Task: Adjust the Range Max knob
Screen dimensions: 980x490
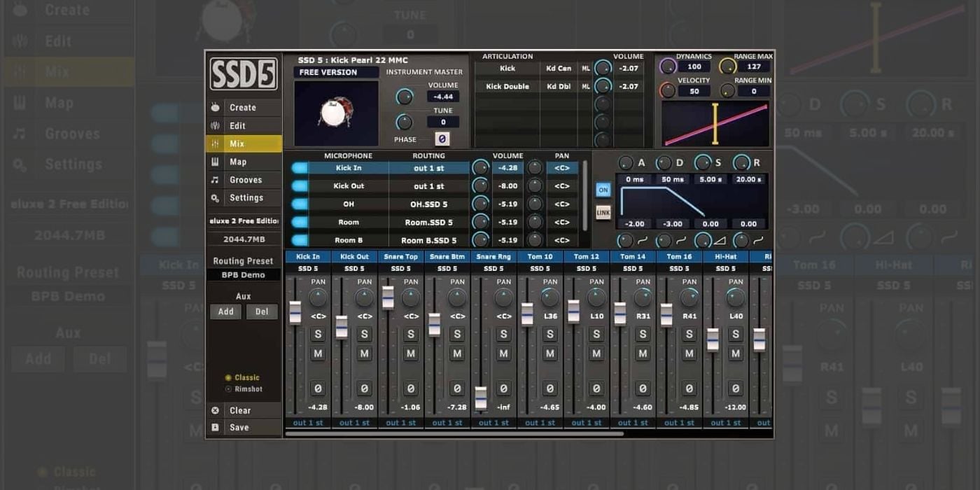Action: (728, 66)
